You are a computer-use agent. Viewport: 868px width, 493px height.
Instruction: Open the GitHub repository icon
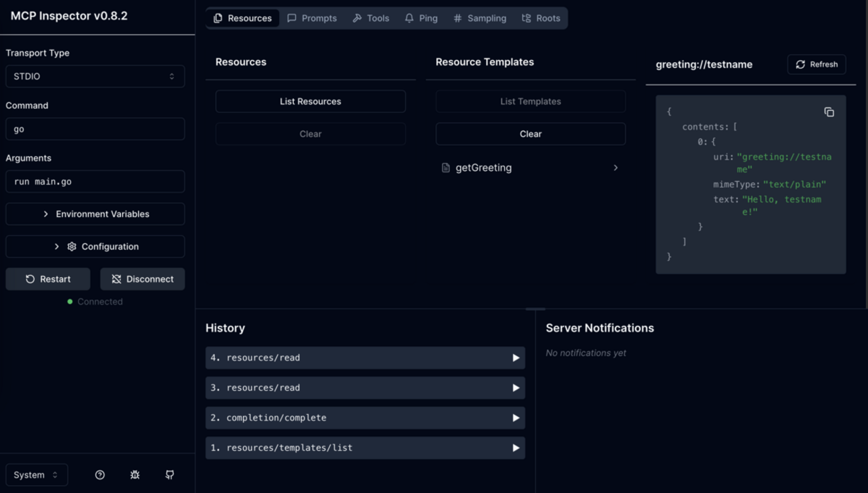tap(170, 475)
